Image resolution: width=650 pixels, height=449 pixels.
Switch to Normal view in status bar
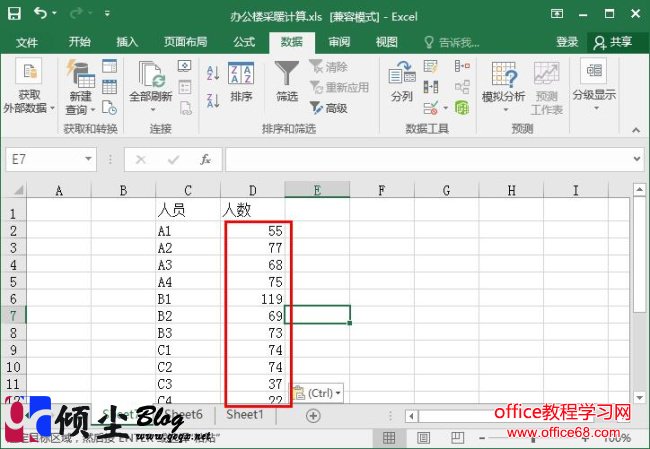(x=389, y=438)
